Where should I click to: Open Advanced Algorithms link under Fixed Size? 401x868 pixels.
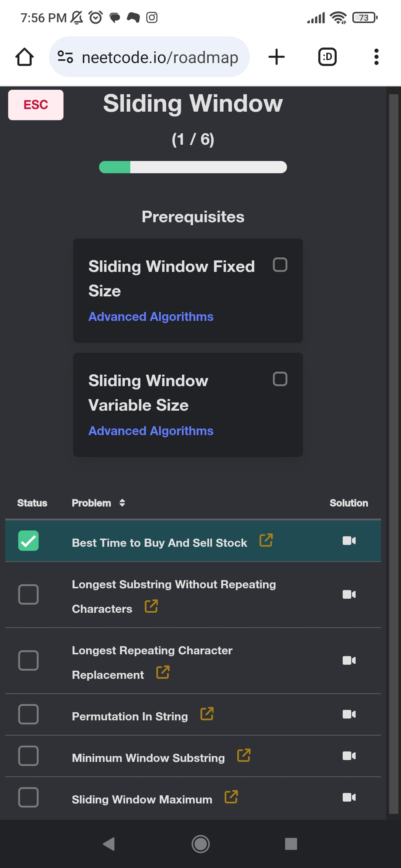click(x=151, y=316)
